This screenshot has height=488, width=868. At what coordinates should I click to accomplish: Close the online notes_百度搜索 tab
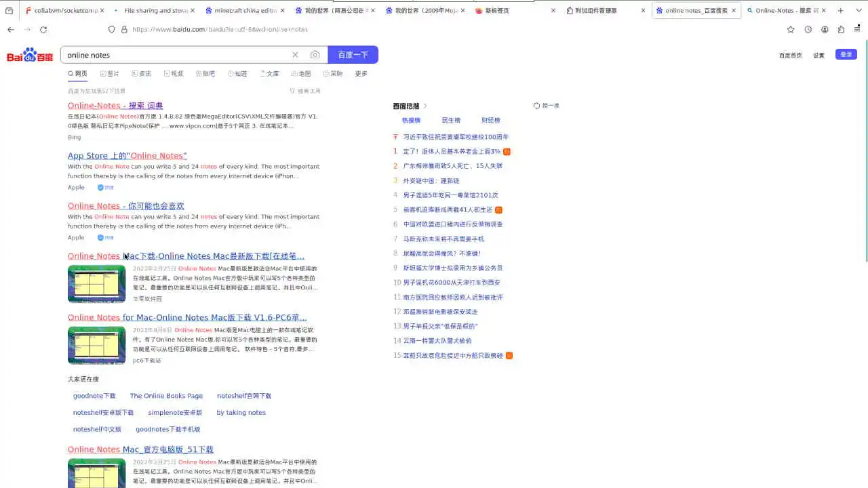pos(734,10)
